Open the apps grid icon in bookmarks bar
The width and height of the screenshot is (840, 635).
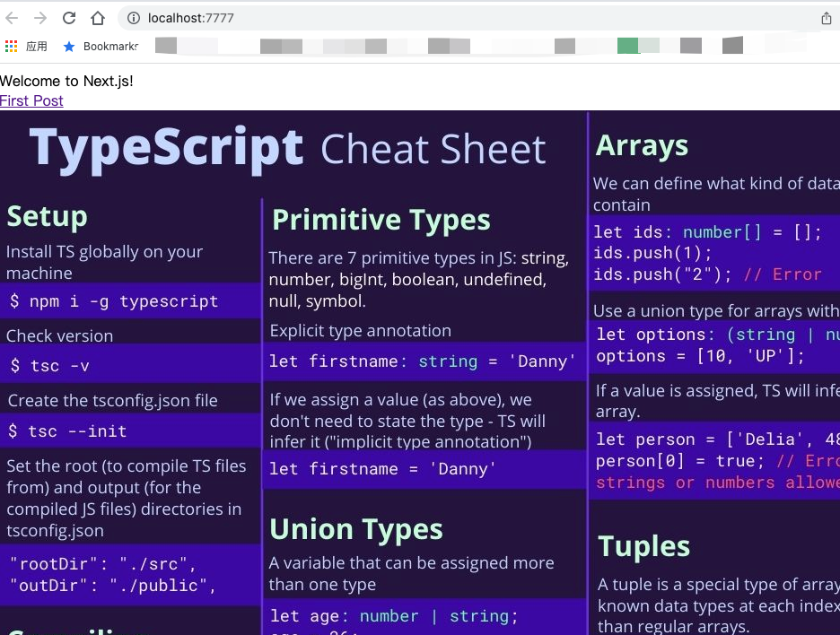click(11, 47)
